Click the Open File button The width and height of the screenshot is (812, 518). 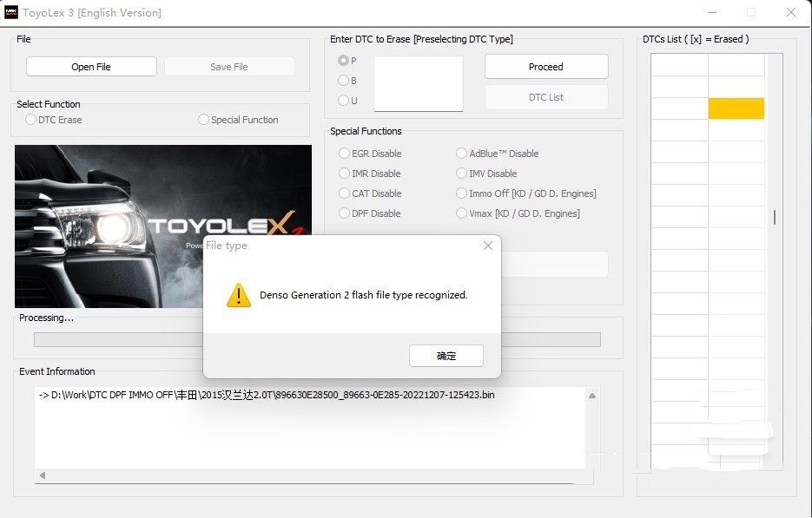pos(91,67)
